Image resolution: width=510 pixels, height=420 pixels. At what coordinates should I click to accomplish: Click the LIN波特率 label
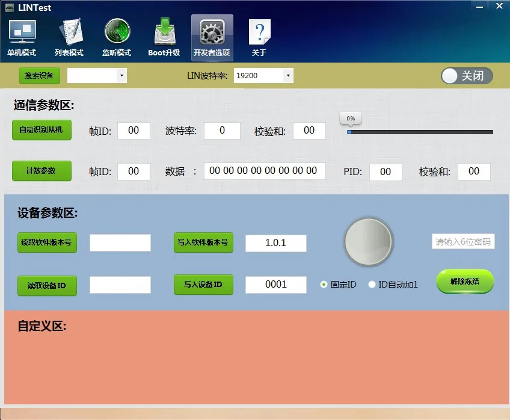coord(207,76)
